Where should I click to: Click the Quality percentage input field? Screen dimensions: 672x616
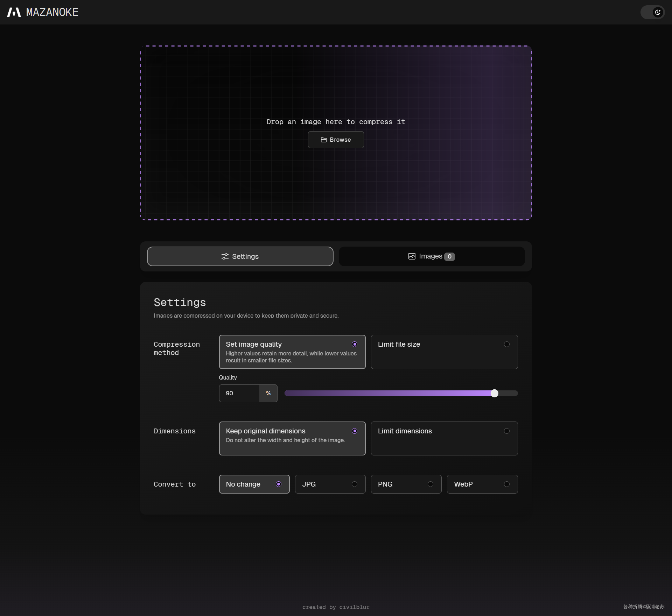(239, 393)
